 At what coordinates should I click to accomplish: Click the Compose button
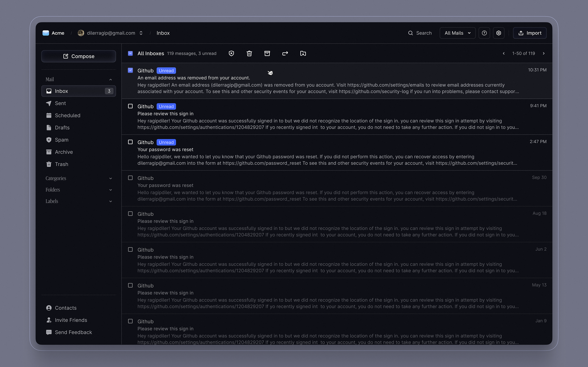click(79, 56)
